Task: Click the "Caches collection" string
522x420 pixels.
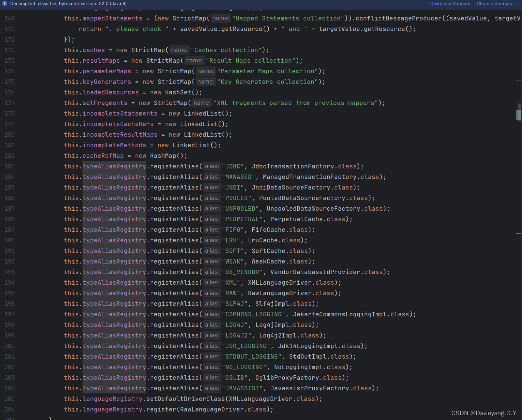Action: click(x=226, y=50)
